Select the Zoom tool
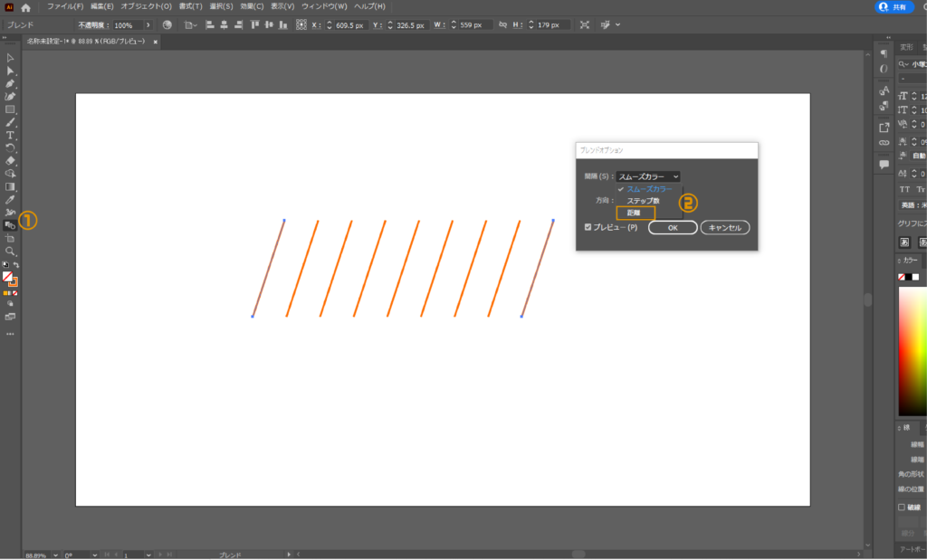 pos(10,252)
